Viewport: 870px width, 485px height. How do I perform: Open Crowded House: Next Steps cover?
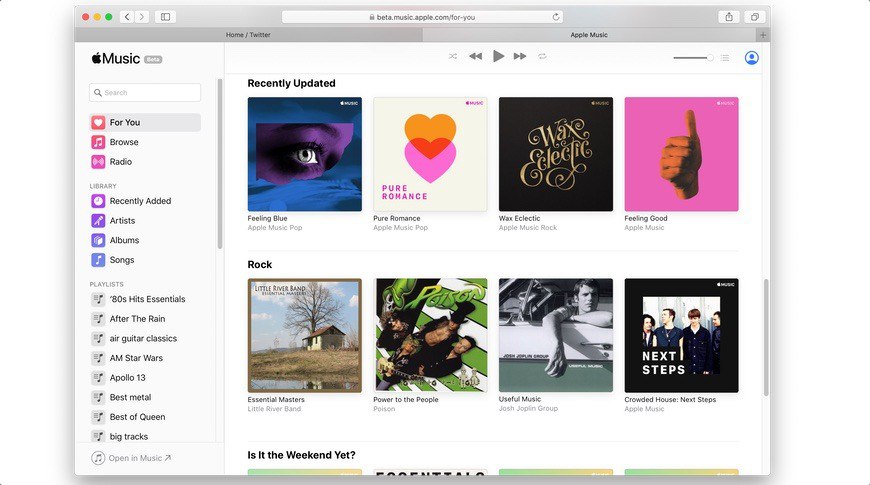coord(681,335)
